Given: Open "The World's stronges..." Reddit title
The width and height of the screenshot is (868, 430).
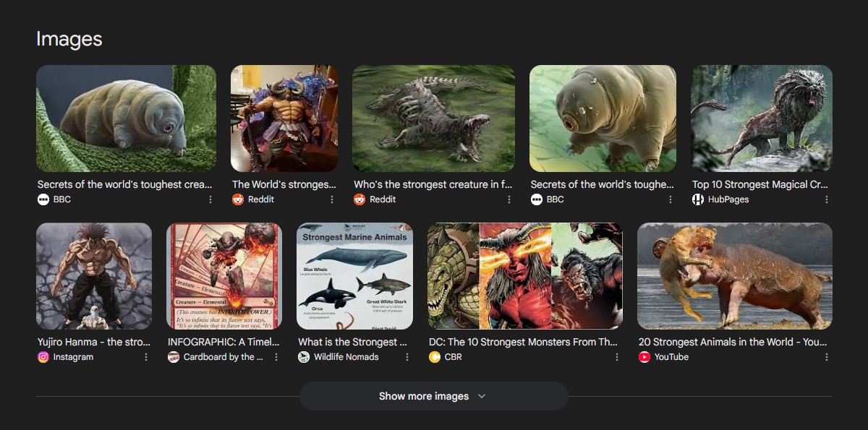Looking at the screenshot, I should coord(284,184).
